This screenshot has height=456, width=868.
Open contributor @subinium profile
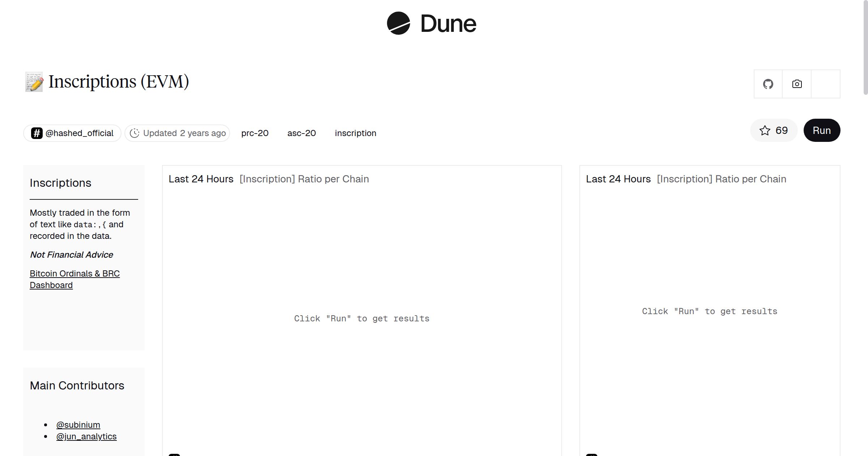point(78,425)
